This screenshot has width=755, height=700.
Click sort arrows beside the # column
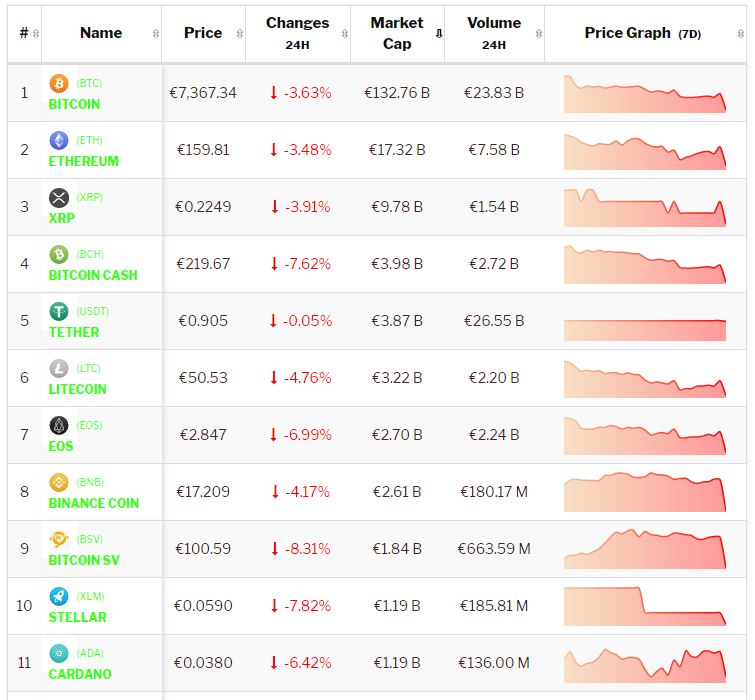click(36, 33)
